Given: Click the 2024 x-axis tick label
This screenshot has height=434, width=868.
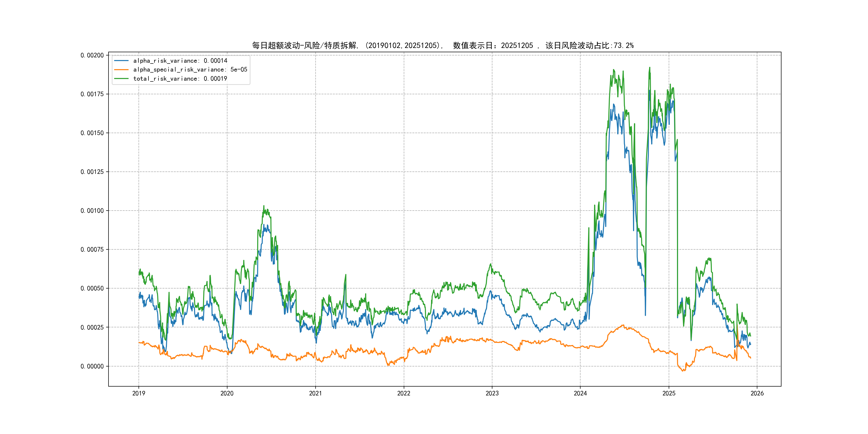Looking at the screenshot, I should [580, 393].
